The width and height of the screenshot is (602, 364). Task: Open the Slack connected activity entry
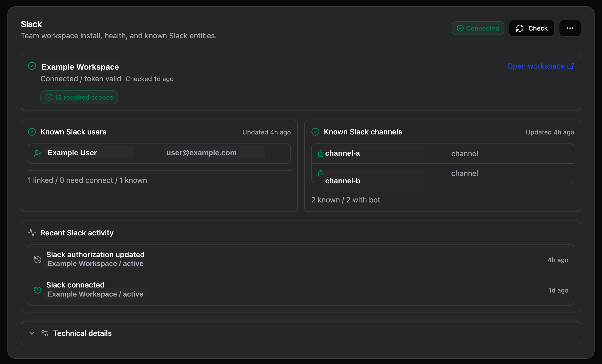click(301, 290)
